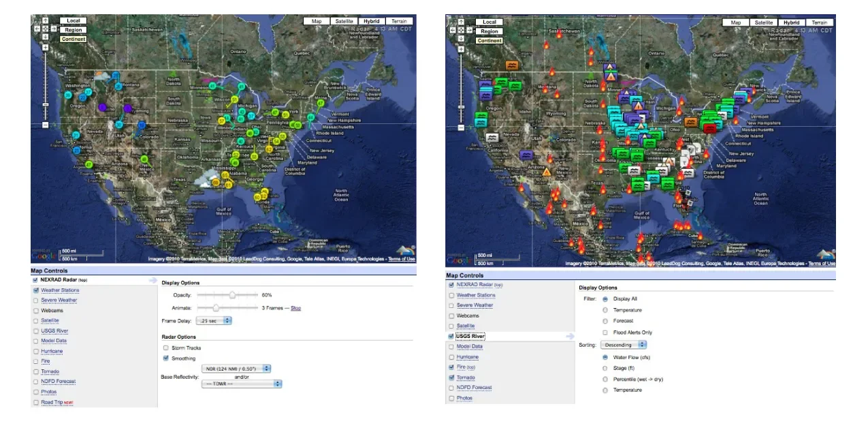Screen dimensions: 868x430
Task: Open Terms of Use on right map
Action: coord(822,263)
